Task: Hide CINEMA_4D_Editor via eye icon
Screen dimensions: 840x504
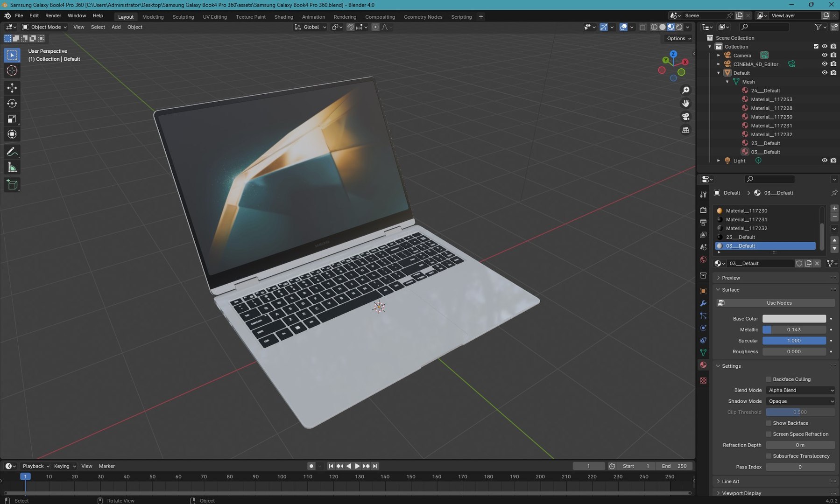Action: click(825, 64)
